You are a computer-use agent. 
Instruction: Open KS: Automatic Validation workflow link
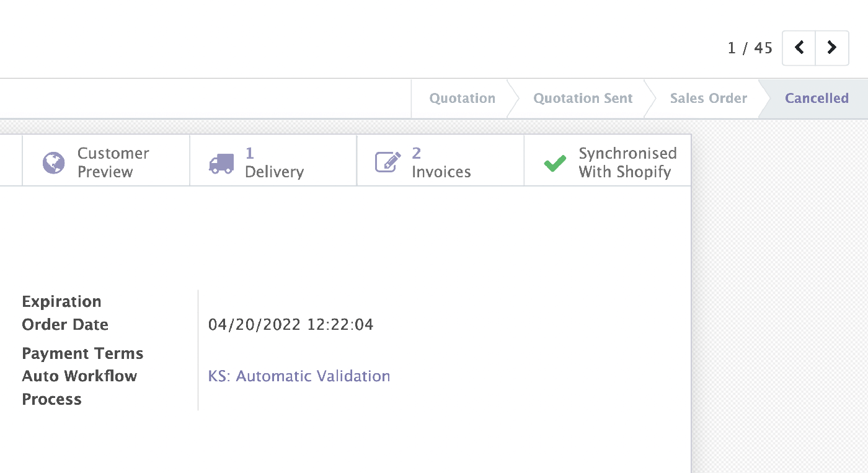coord(299,376)
